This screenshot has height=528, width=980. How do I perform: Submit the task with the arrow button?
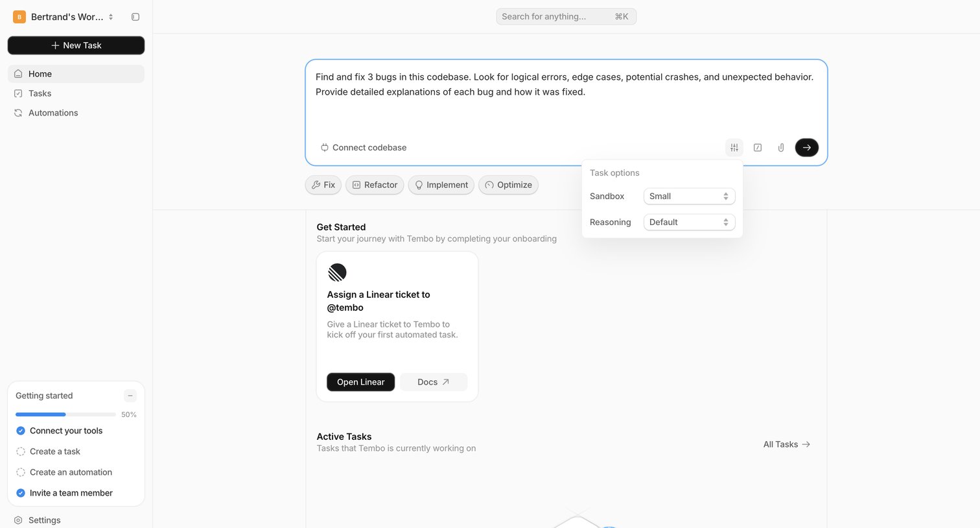point(807,148)
